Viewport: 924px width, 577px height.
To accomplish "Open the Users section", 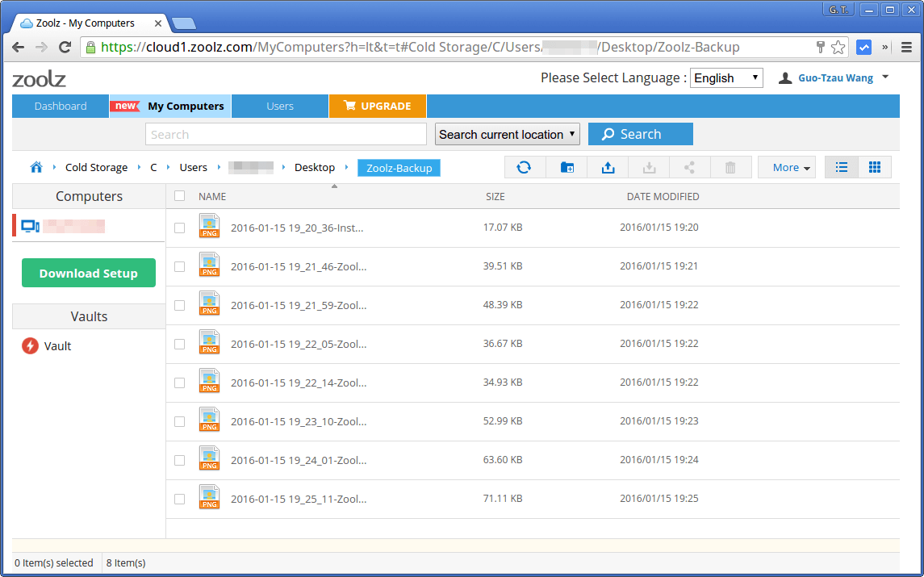I will (x=279, y=106).
